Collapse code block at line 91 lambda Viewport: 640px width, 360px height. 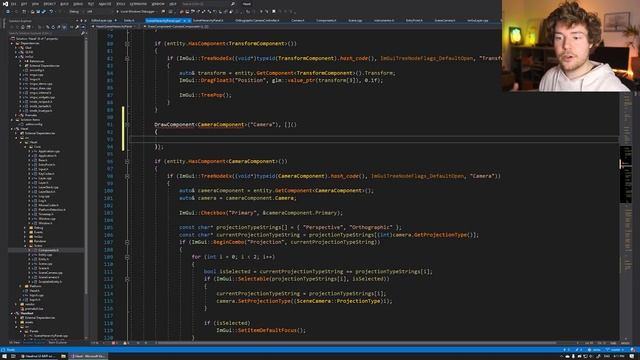tap(127, 124)
